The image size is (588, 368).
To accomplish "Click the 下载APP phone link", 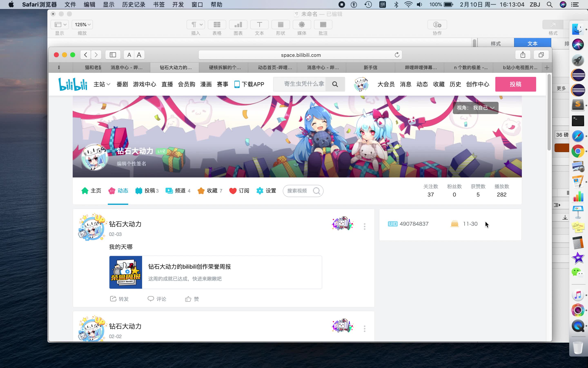I will [x=249, y=84].
